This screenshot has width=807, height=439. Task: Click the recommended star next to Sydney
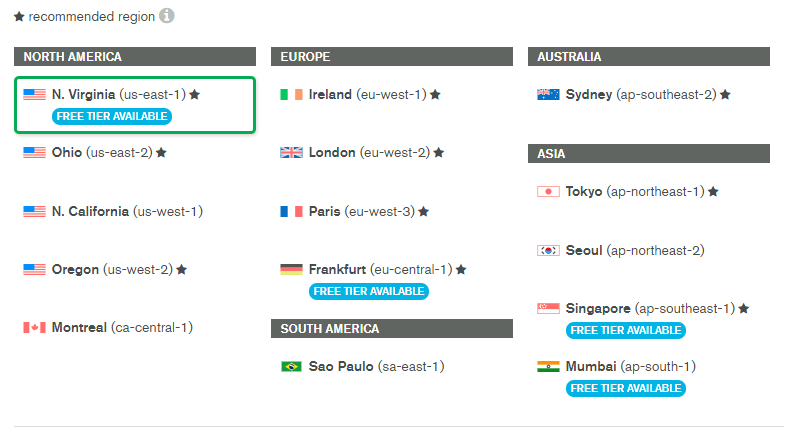(725, 95)
